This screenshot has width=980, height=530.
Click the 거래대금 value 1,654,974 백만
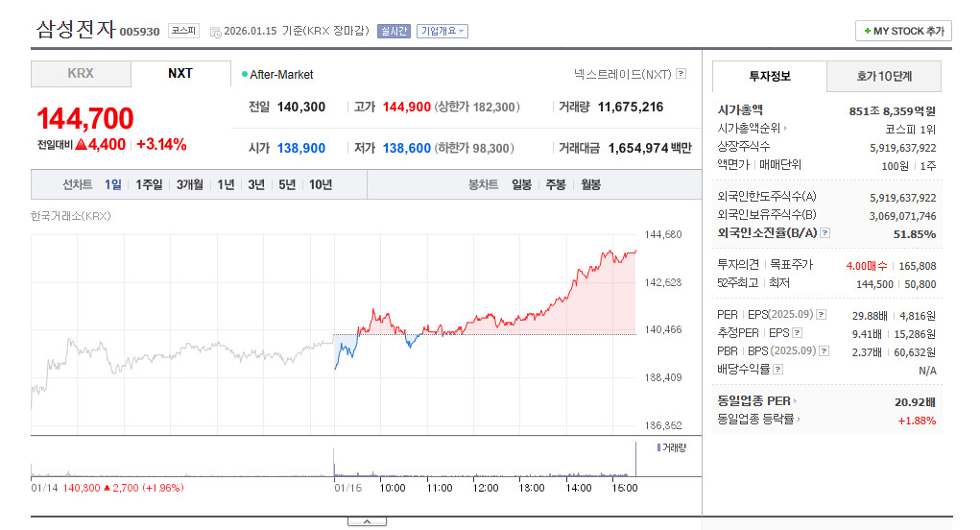pyautogui.click(x=650, y=148)
